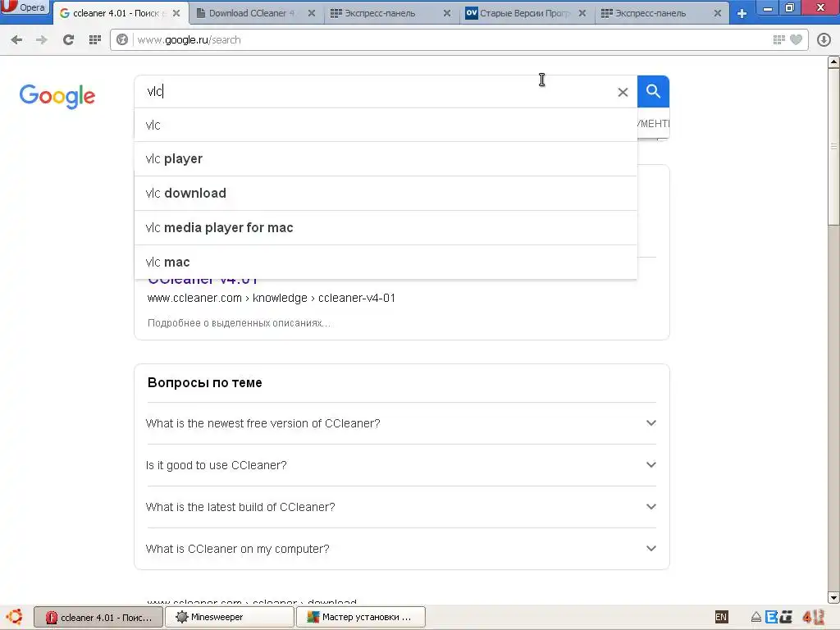This screenshot has width=840, height=630.
Task: Add page to Speed Dial icon in address bar
Action: [779, 39]
